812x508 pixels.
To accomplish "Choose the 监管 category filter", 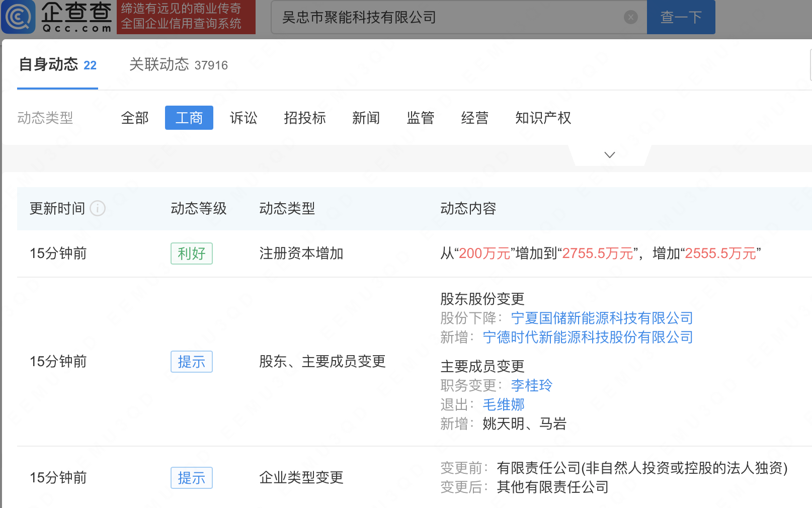I will tap(420, 118).
